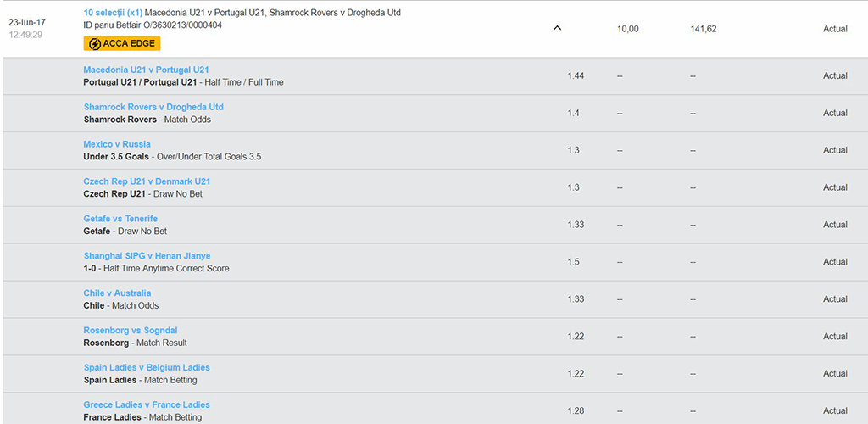868x424 pixels.
Task: Click Spain Ladies v Belgium Ladies link
Action: pyautogui.click(x=147, y=367)
